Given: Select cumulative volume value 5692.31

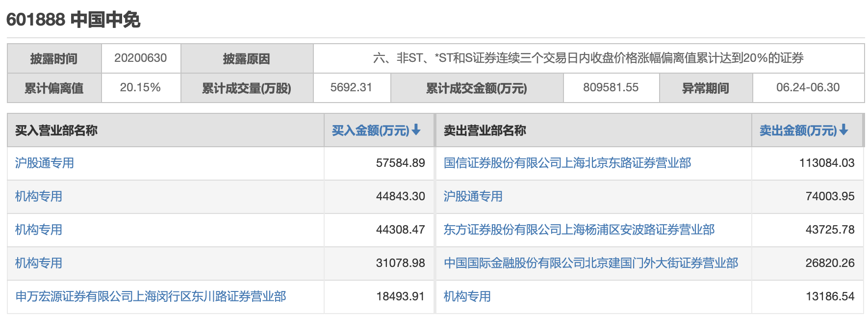Looking at the screenshot, I should tap(351, 87).
